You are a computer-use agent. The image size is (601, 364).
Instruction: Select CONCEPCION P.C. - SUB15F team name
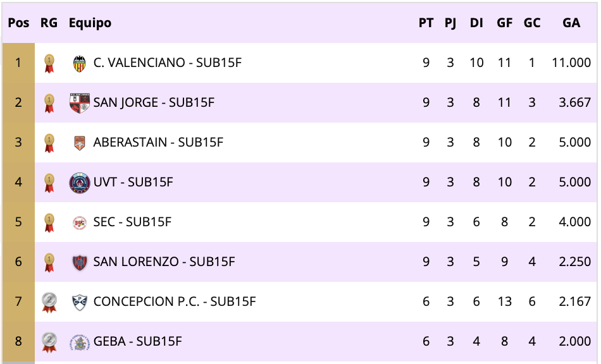click(175, 302)
